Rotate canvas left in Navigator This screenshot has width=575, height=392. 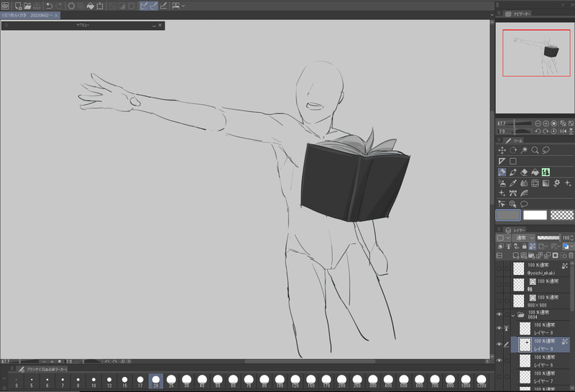coord(538,131)
